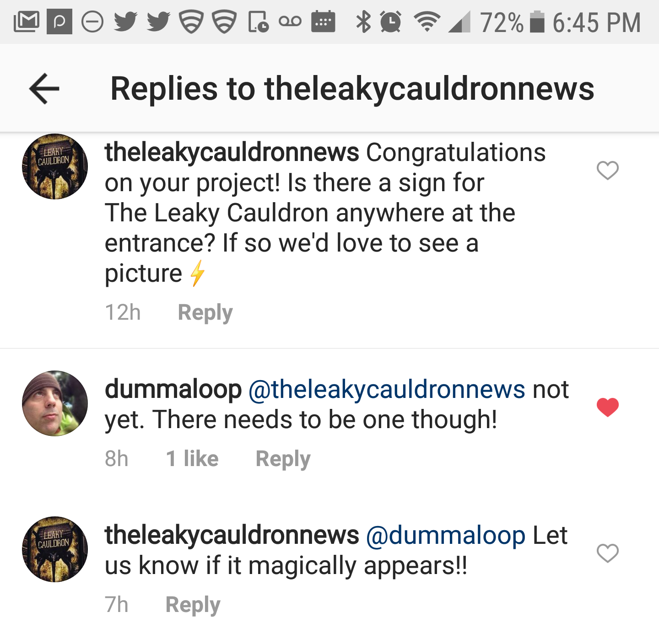Open dummaloop's profile picture
This screenshot has height=644, width=659.
point(55,403)
